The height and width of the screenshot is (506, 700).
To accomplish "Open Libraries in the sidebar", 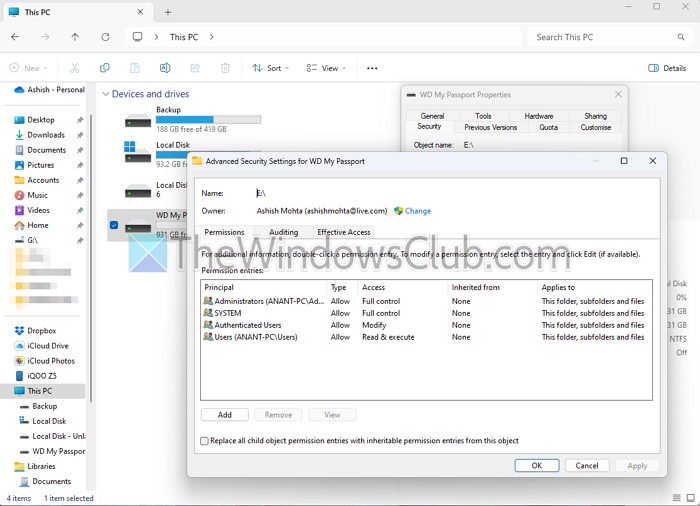I will coord(35,466).
